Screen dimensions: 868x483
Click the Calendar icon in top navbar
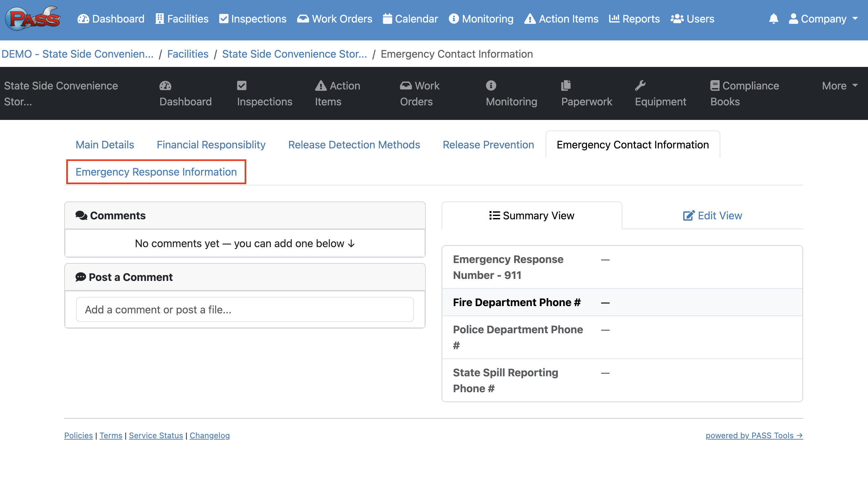click(387, 19)
